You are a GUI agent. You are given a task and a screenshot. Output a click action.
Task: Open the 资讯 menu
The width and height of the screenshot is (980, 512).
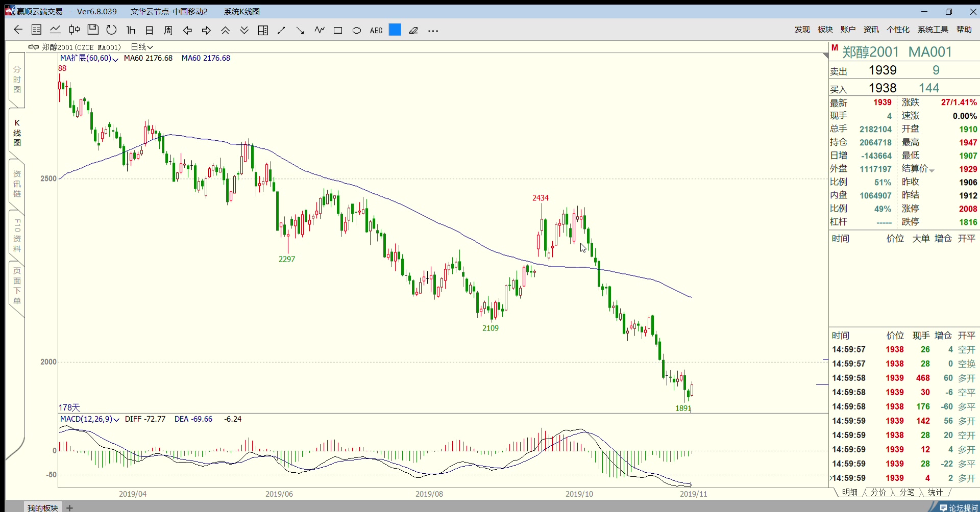click(871, 30)
